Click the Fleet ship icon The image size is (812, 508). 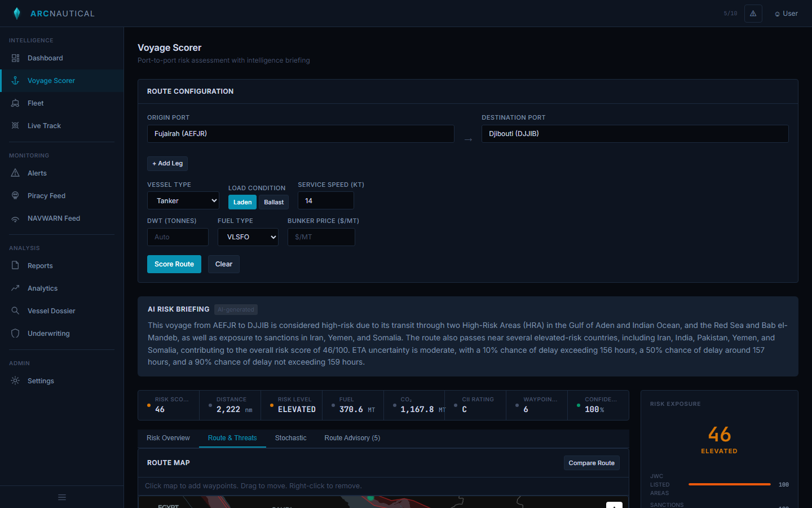pyautogui.click(x=15, y=103)
